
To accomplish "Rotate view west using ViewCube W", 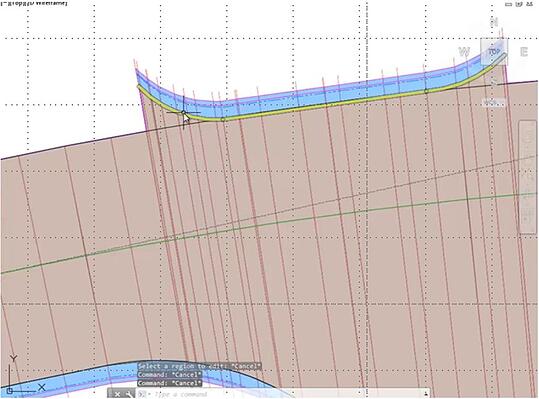I will (x=464, y=52).
